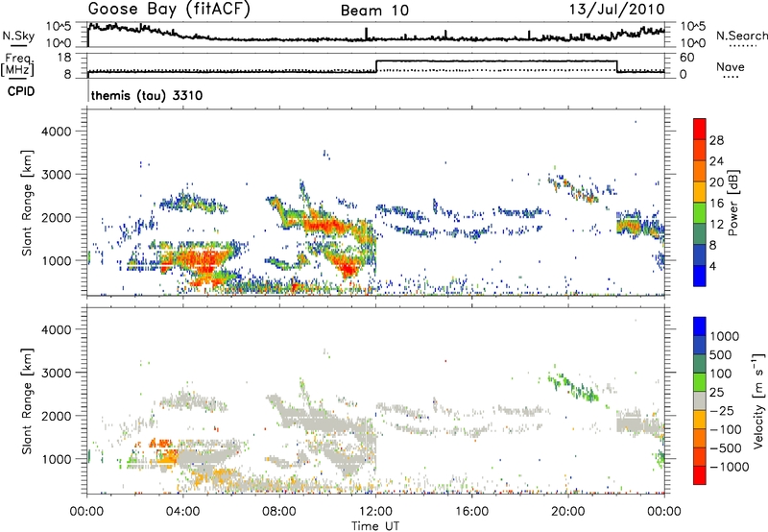Image resolution: width=768 pixels, height=532 pixels.
Task: Click the date '13/Jul/2010'
Action: pos(616,10)
